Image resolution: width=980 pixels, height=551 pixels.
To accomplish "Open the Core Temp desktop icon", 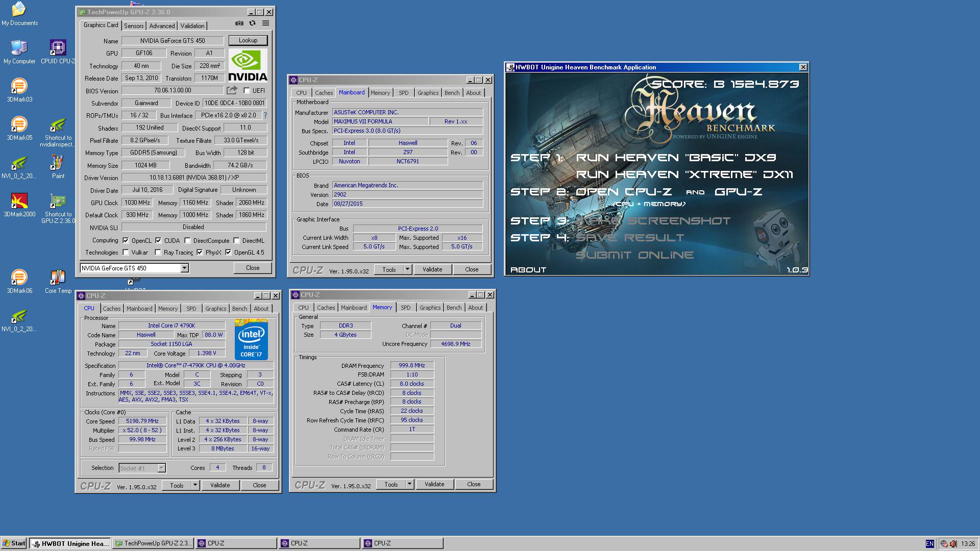I will 58,282.
